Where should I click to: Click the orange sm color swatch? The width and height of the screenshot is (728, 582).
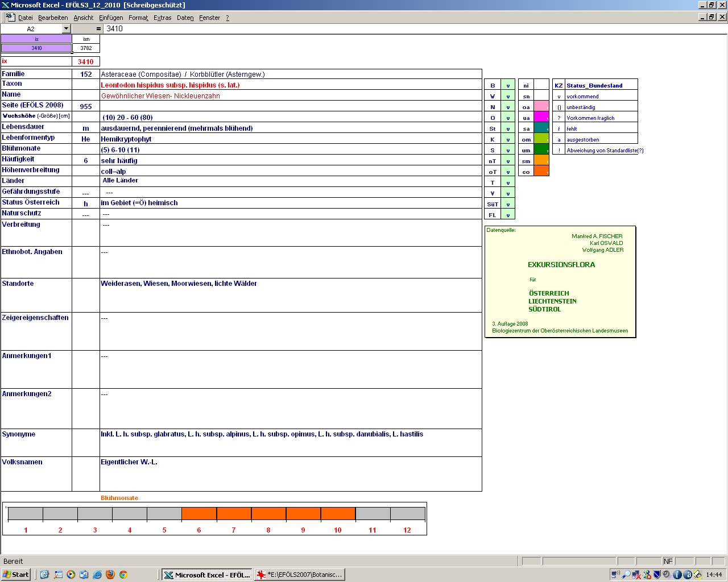(541, 161)
